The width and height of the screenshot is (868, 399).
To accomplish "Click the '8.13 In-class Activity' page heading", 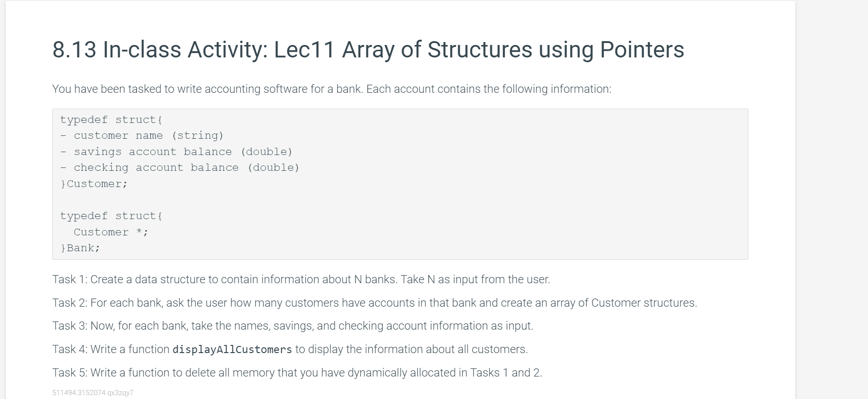I will [368, 50].
